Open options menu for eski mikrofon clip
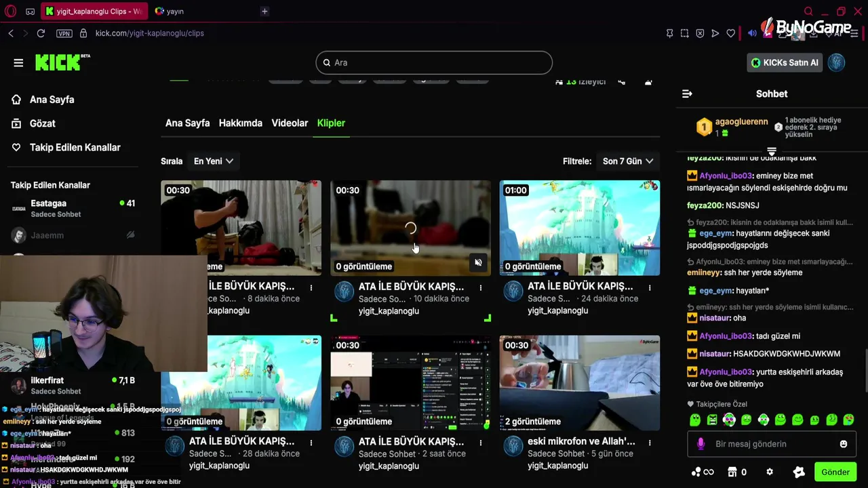868x488 pixels. point(650,443)
